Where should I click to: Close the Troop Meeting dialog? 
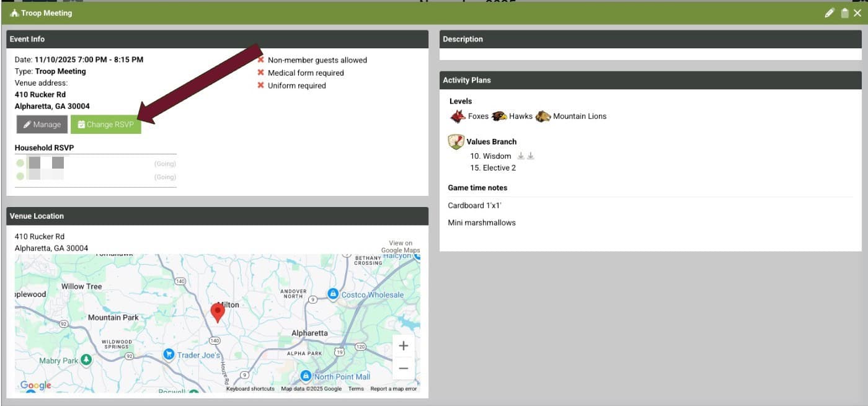(x=857, y=13)
